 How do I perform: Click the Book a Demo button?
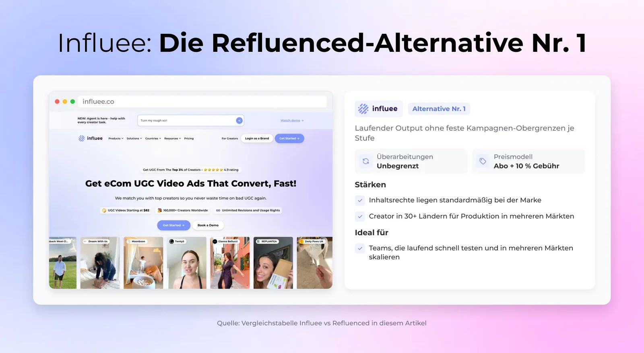tap(208, 225)
